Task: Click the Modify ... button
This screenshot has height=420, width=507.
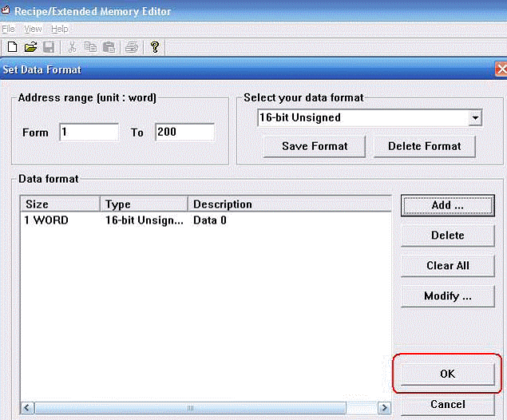Action: pyautogui.click(x=448, y=296)
